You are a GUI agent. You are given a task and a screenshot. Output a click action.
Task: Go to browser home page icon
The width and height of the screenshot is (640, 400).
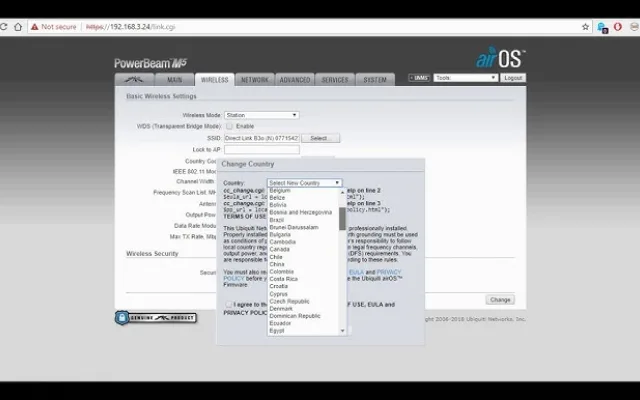18,27
